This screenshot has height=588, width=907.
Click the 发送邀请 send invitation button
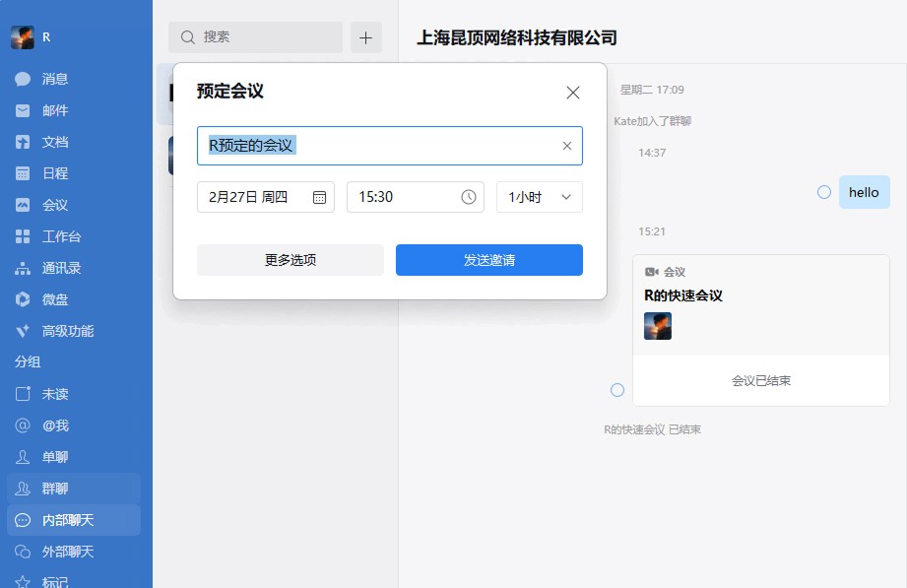(x=488, y=260)
